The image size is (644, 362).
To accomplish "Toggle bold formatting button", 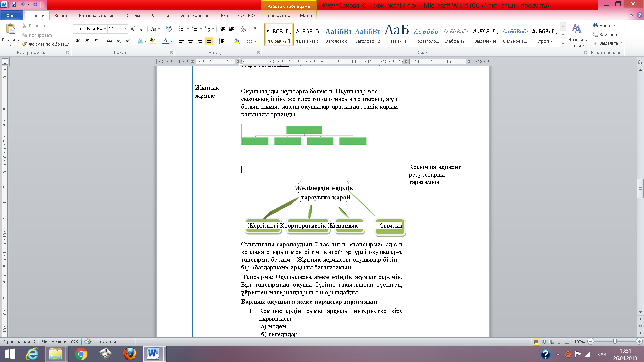I will [78, 41].
